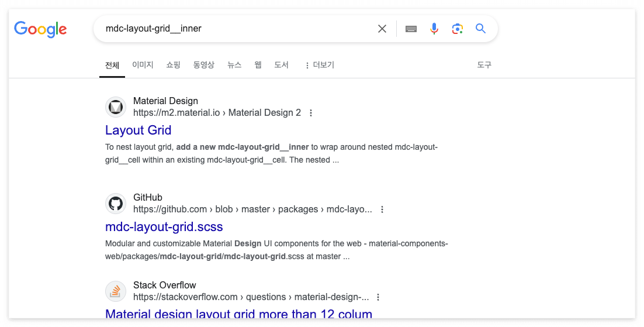Click the blue magnifier search button
The width and height of the screenshot is (644, 327).
480,29
